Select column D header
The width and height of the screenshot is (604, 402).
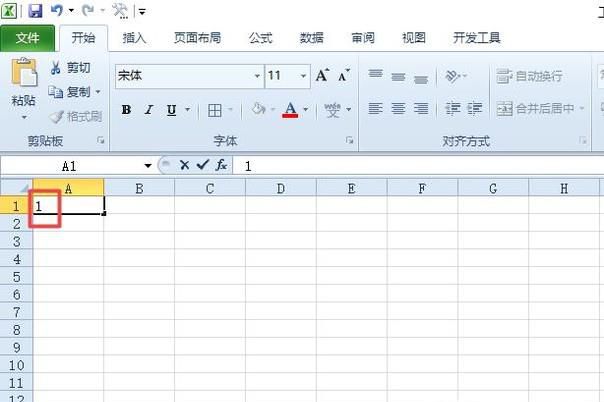tap(281, 188)
